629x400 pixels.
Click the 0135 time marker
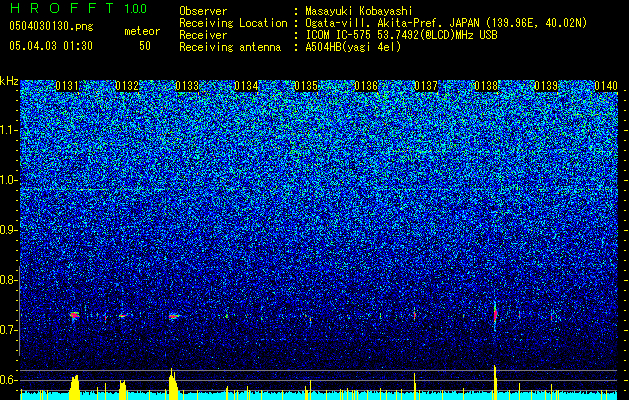pos(306,86)
